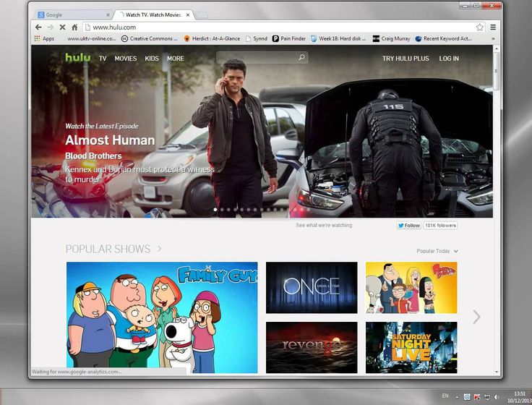532x405 pixels.
Task: Close the Google tab
Action: [108, 15]
